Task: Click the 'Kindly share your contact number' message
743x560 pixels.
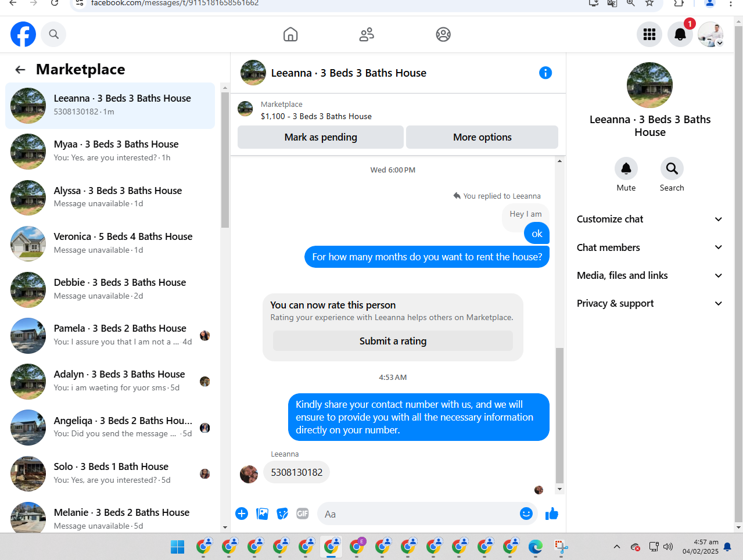Action: pos(419,417)
